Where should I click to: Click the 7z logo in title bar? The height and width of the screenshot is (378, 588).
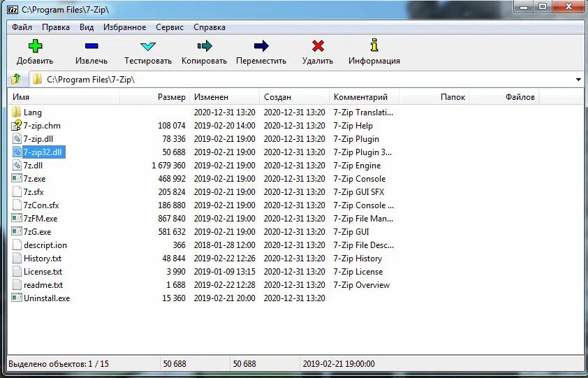coord(13,9)
